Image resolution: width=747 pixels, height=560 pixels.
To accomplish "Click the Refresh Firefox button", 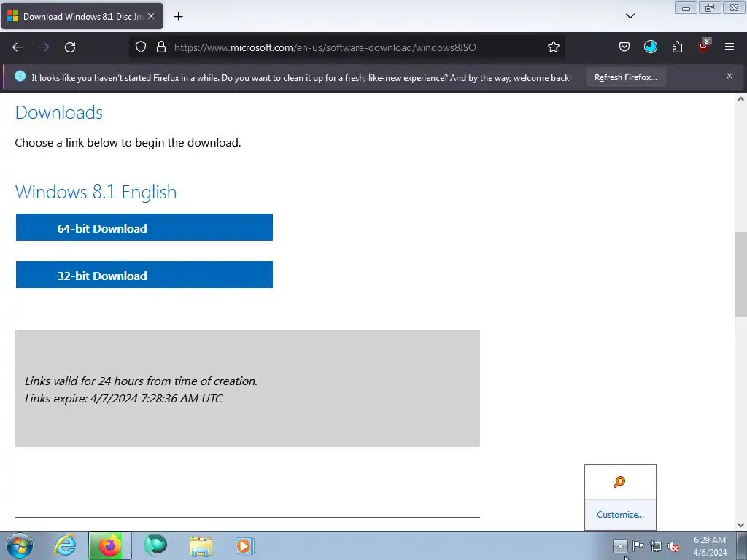I will 625,77.
